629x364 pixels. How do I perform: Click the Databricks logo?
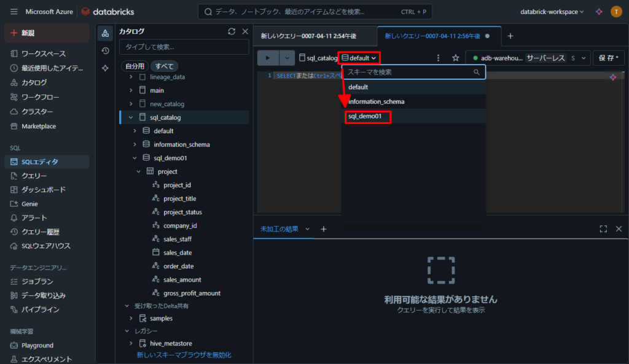108,12
